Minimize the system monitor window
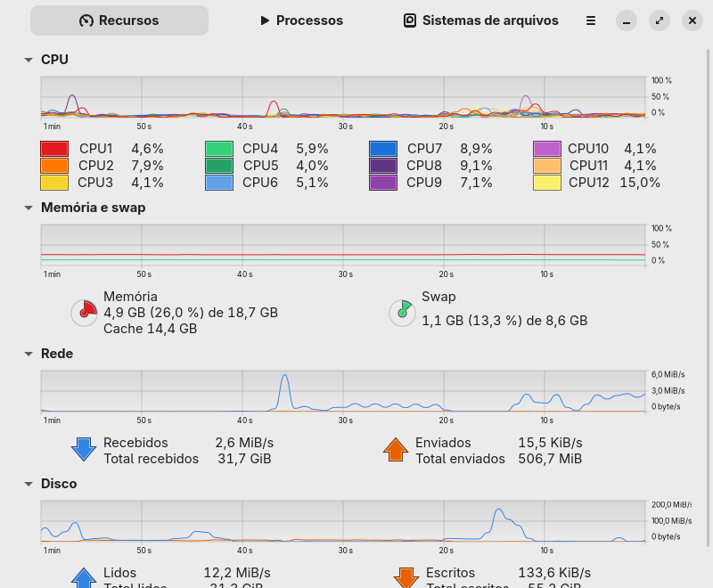 tap(627, 20)
